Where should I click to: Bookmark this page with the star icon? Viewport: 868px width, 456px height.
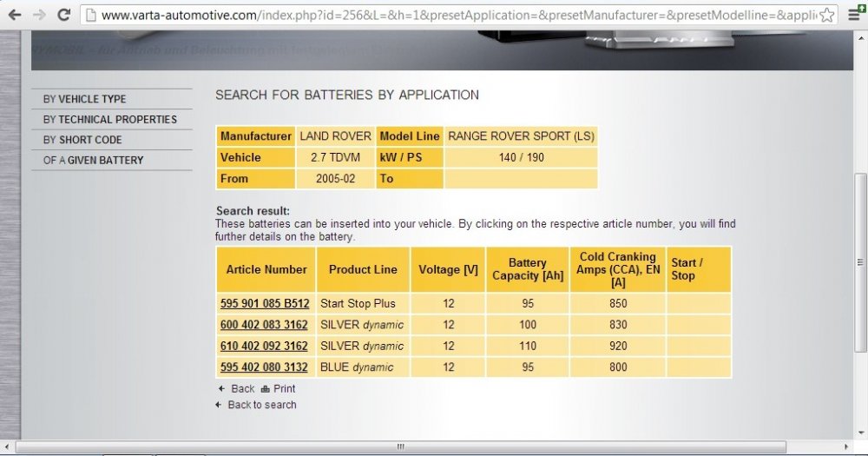826,15
